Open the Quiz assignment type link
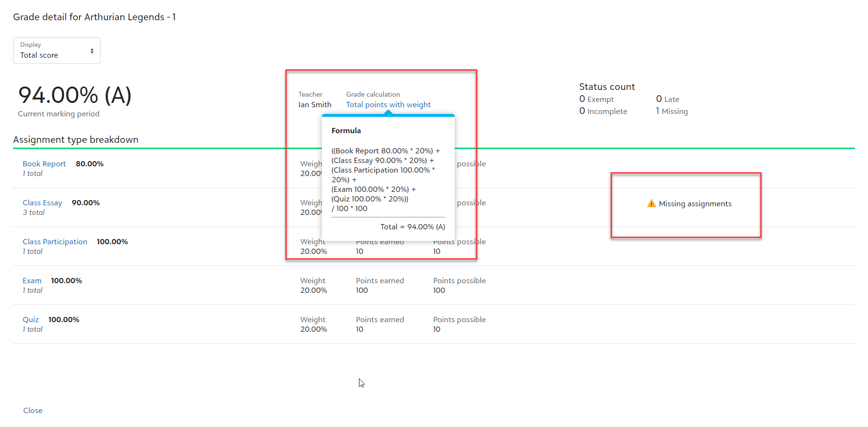This screenshot has width=868, height=427. point(31,319)
